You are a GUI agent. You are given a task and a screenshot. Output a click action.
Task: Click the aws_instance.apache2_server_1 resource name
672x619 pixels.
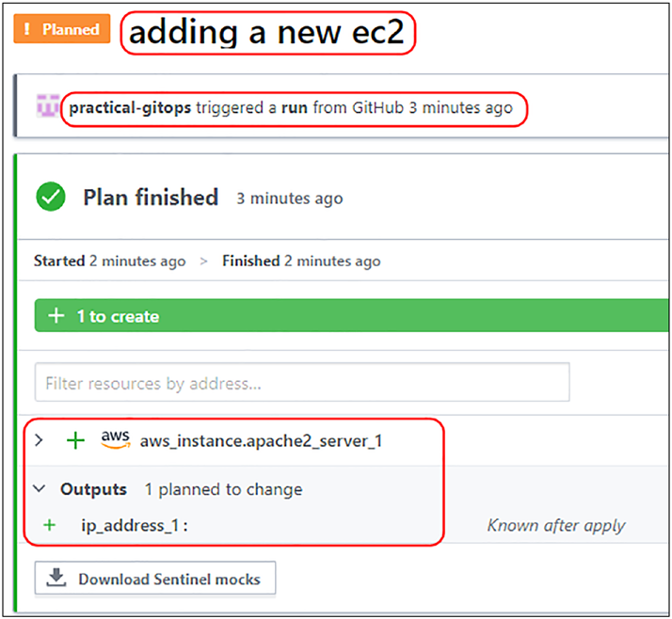[x=261, y=441]
